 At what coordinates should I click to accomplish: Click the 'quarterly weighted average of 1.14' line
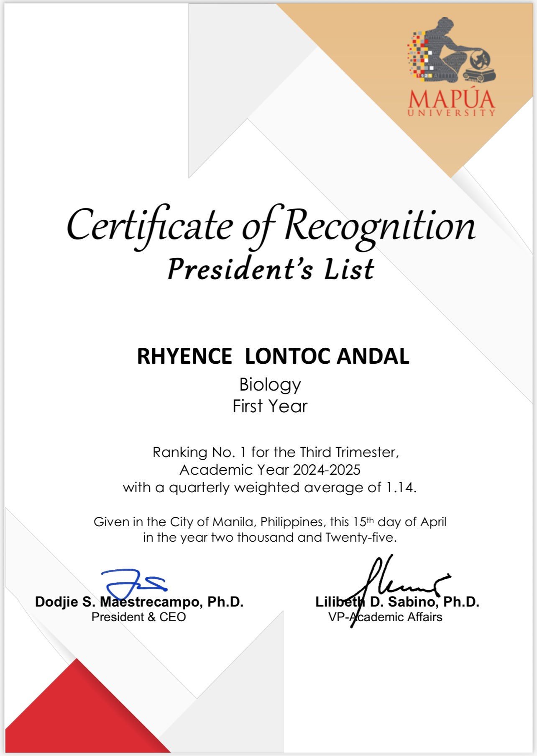270,488
